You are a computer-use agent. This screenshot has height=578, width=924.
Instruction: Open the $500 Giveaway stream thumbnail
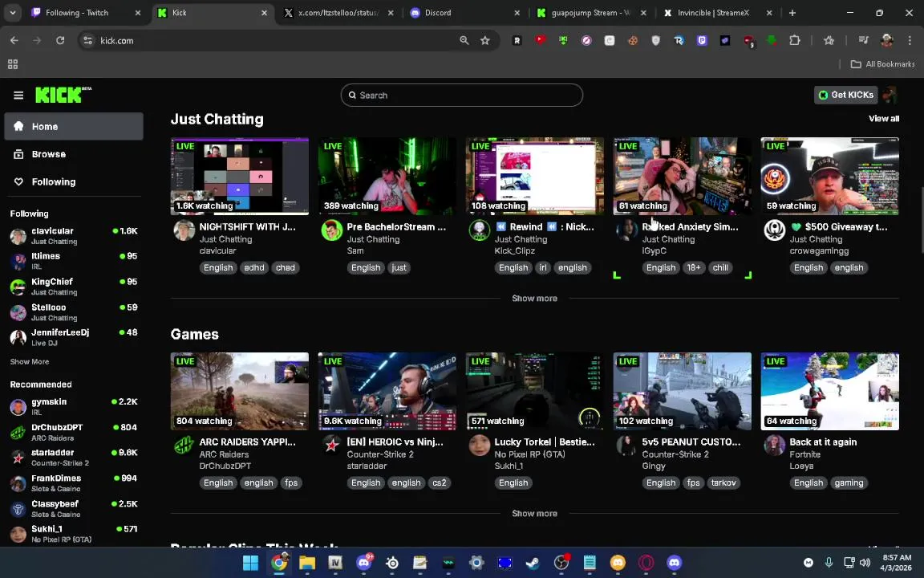coord(829,176)
